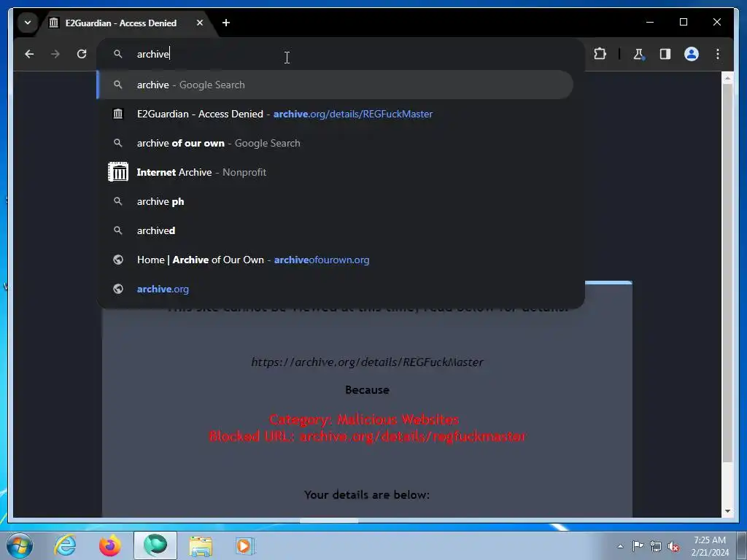This screenshot has width=747, height=560.
Task: Select 'archive ph' search suggestion
Action: [x=334, y=201]
